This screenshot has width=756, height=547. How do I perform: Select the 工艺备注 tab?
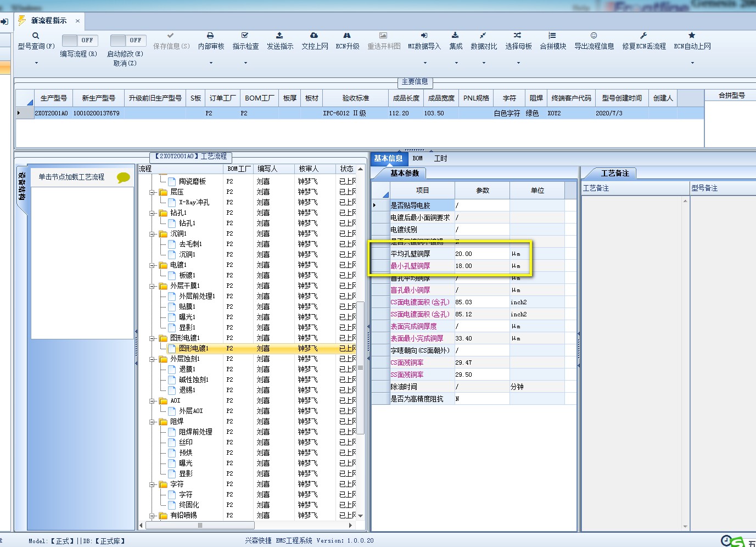tap(614, 173)
